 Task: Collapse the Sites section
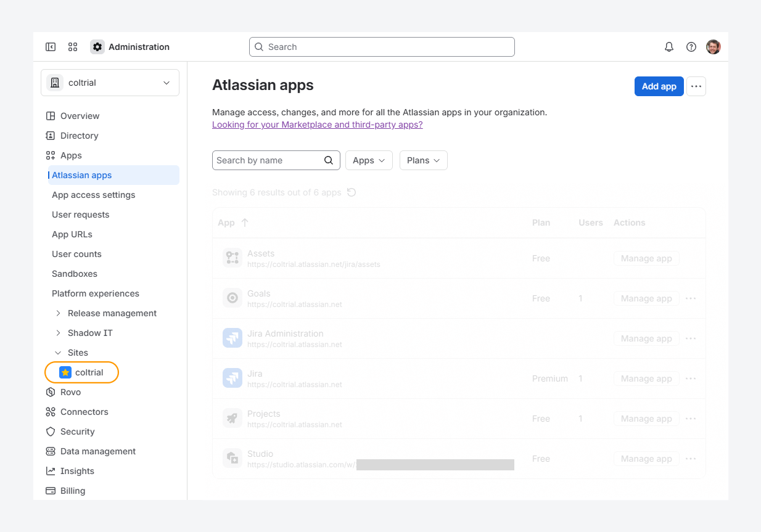[x=59, y=353]
